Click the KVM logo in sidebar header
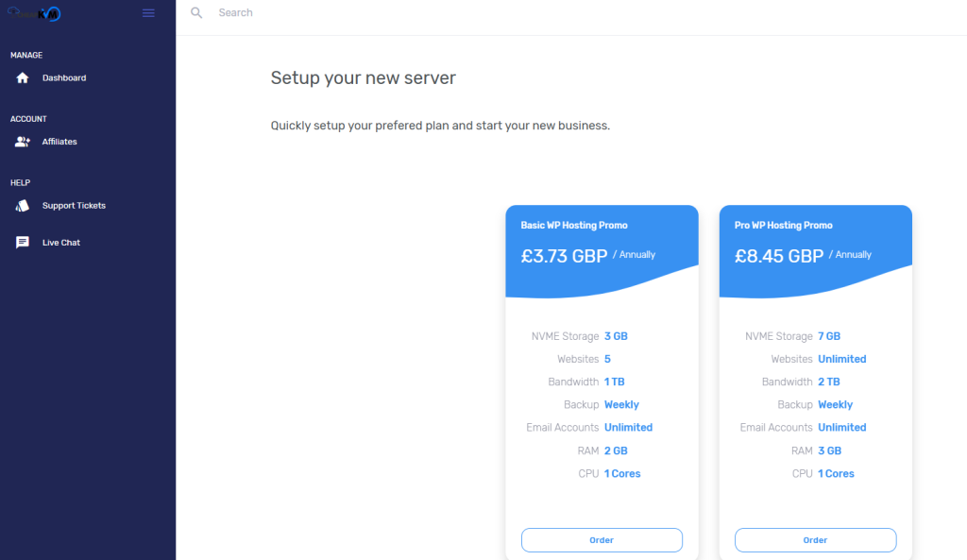 (x=34, y=13)
